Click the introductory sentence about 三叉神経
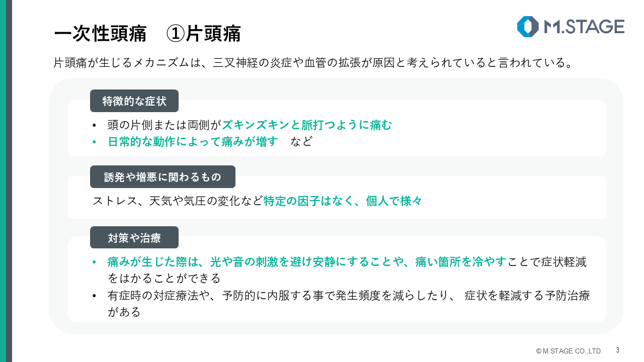The width and height of the screenshot is (644, 362). click(x=313, y=63)
